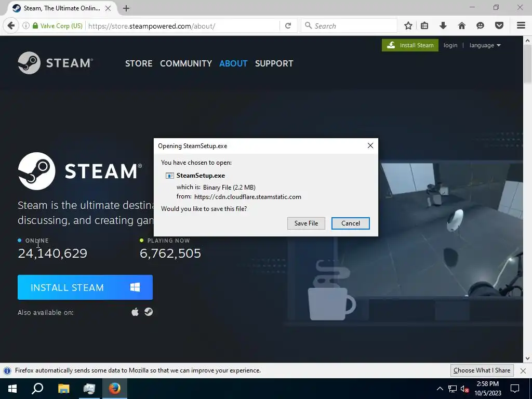Open STORE navigation menu
This screenshot has width=532, height=399.
pyautogui.click(x=139, y=63)
